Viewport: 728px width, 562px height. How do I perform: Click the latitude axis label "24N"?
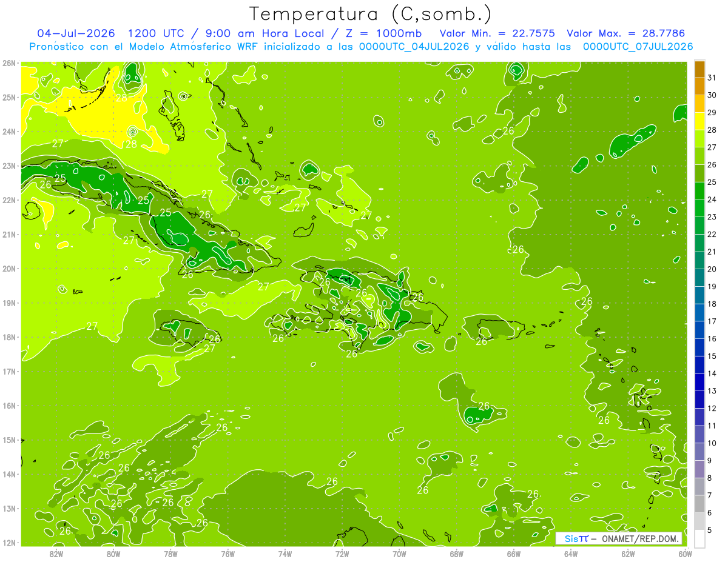tap(9, 132)
